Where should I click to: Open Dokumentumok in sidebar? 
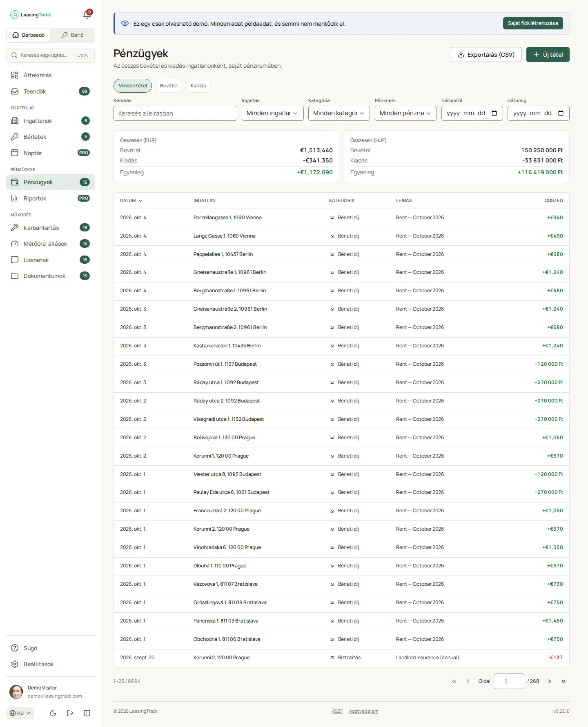[50, 276]
